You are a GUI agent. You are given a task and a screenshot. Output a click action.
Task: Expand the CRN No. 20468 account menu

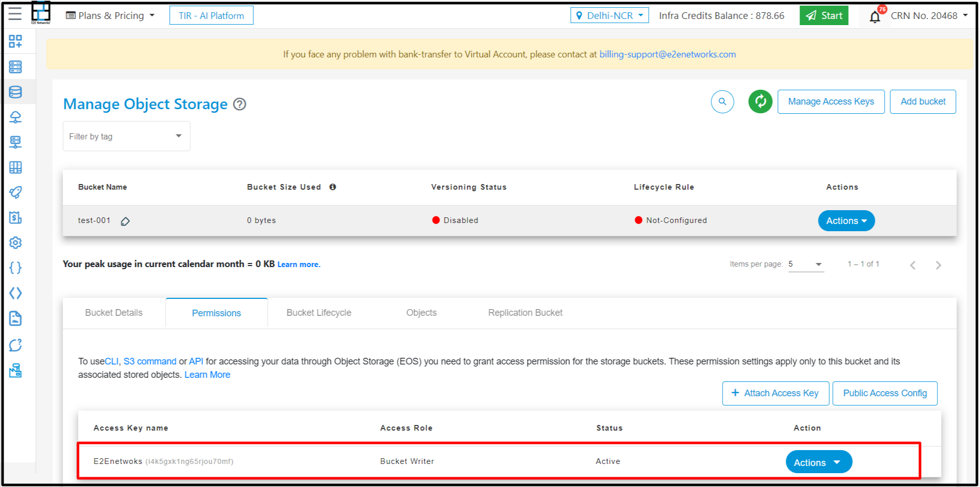tap(929, 15)
